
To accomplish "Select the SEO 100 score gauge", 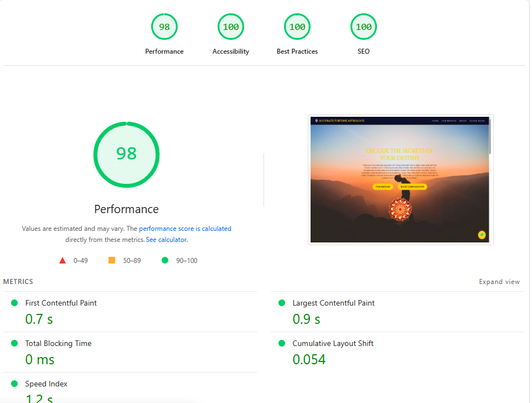I will point(364,27).
